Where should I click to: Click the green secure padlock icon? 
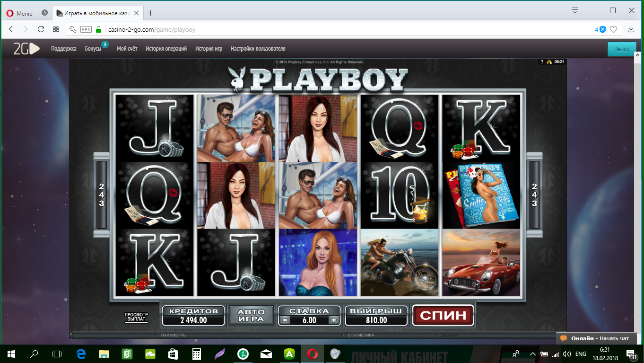click(99, 29)
